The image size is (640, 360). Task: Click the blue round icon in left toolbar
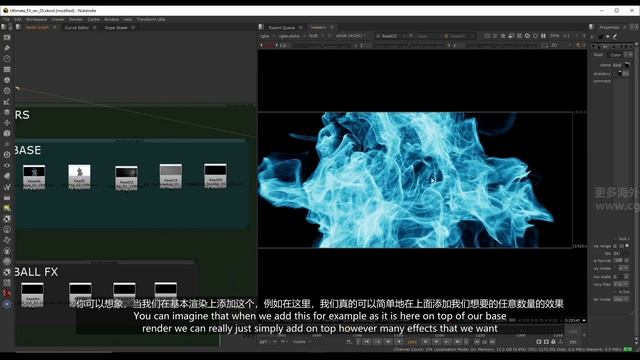pos(7,304)
